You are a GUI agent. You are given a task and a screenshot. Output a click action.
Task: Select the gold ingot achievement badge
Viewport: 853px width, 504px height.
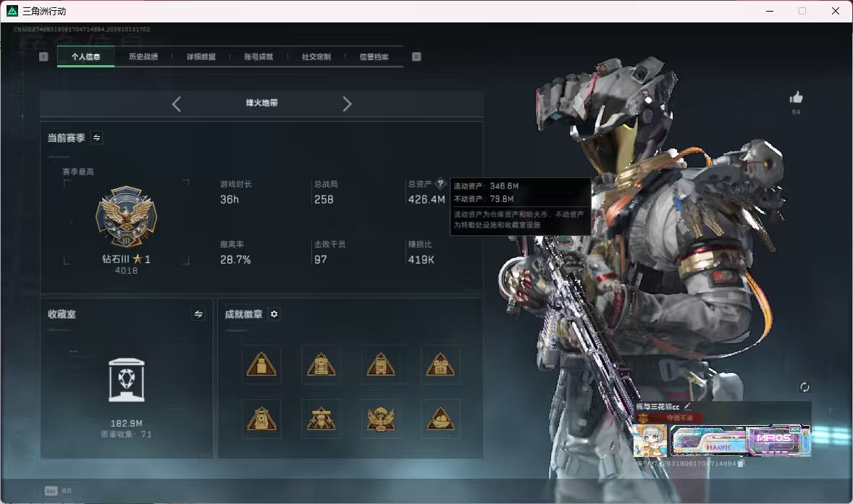440,419
